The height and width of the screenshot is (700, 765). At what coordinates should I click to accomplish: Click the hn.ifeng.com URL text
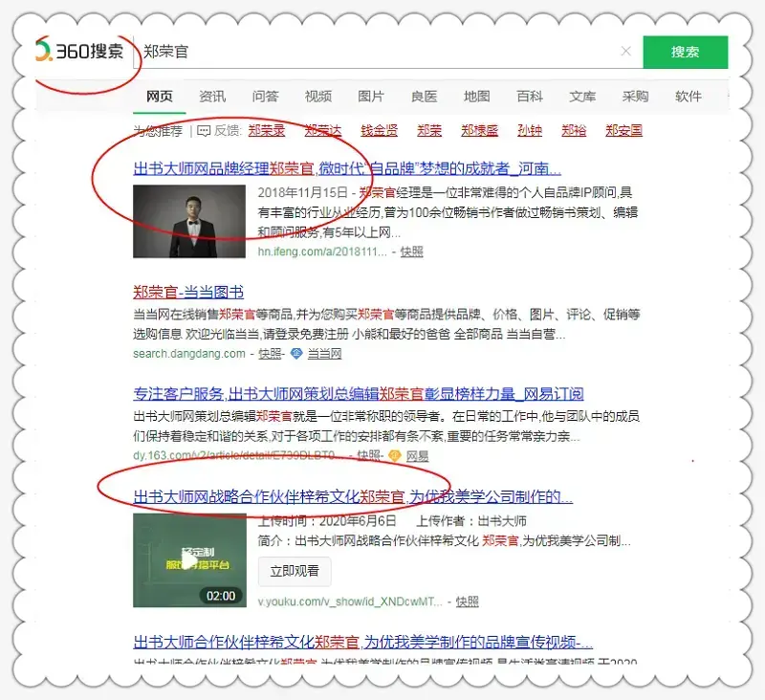point(322,252)
